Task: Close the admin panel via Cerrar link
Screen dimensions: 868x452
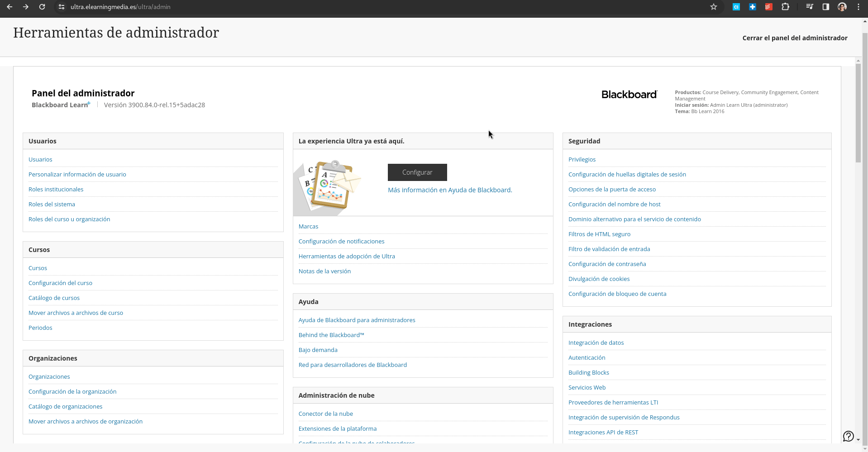Action: pos(795,38)
